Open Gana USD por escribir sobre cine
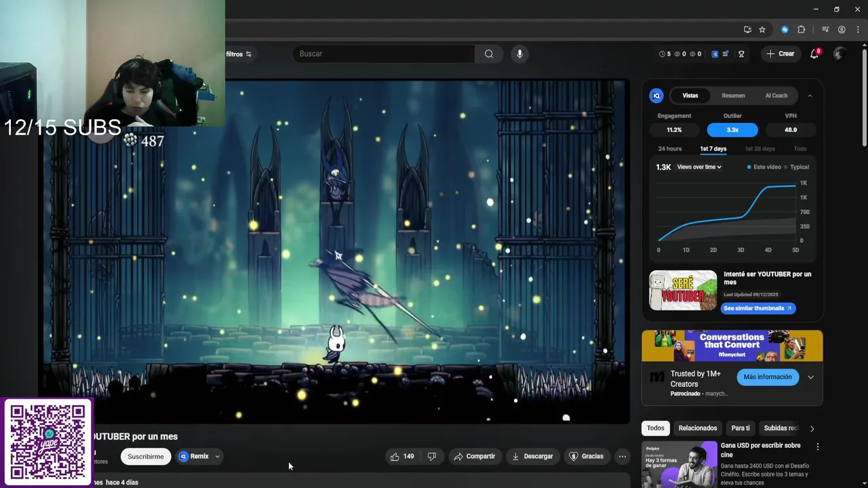Viewport: 868px width, 488px height. pos(760,450)
